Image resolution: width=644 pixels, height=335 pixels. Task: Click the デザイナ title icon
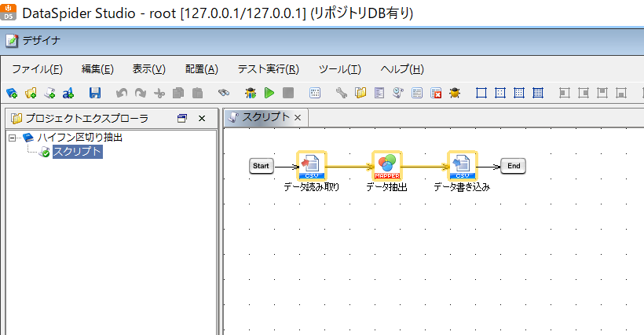pyautogui.click(x=12, y=41)
